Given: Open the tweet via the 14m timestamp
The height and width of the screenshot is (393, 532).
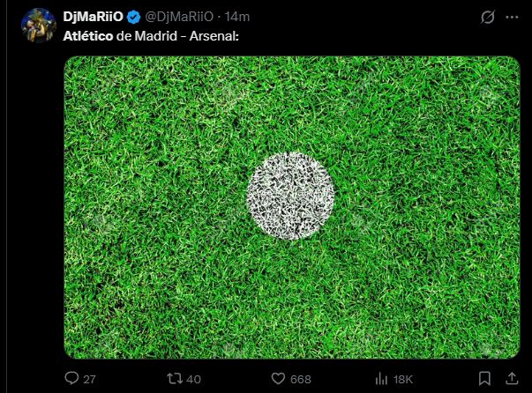Looking at the screenshot, I should (x=238, y=18).
